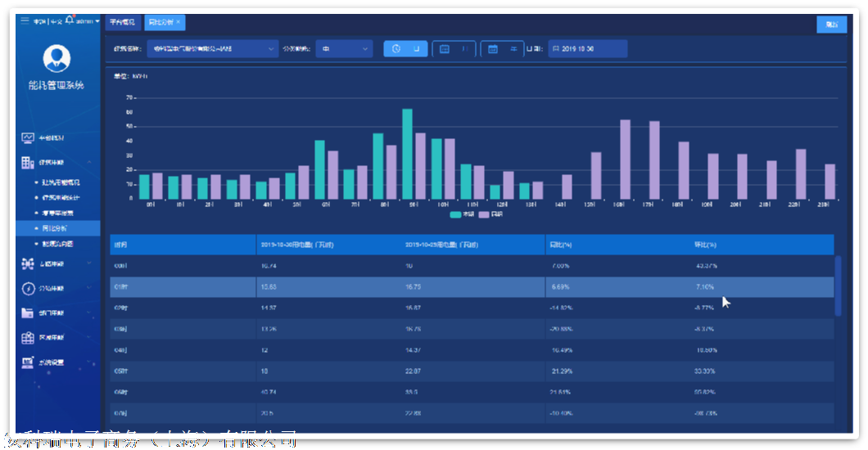Click the 7.10% cell
This screenshot has width=868, height=450.
(x=705, y=287)
